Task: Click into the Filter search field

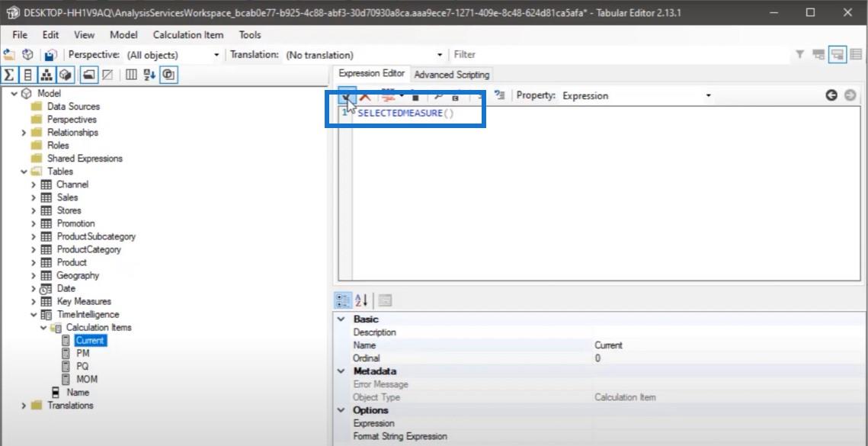Action: pos(620,55)
